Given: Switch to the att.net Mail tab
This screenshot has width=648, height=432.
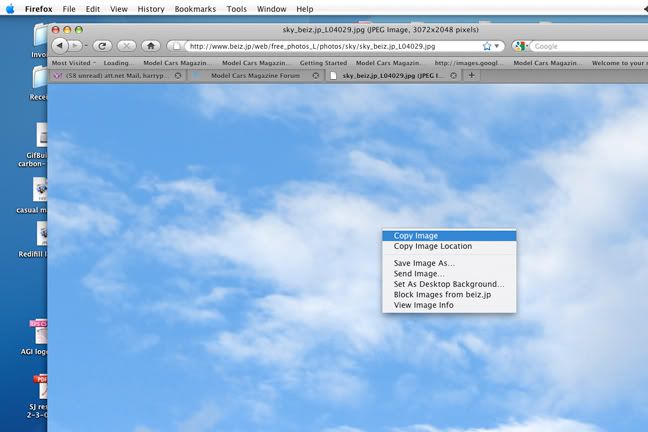Looking at the screenshot, I should pos(118,76).
